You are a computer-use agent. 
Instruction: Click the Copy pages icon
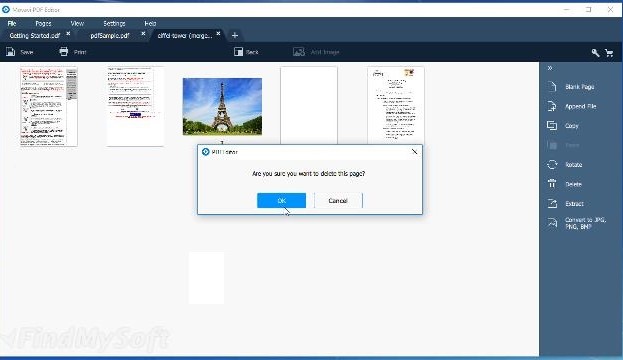[x=552, y=126]
